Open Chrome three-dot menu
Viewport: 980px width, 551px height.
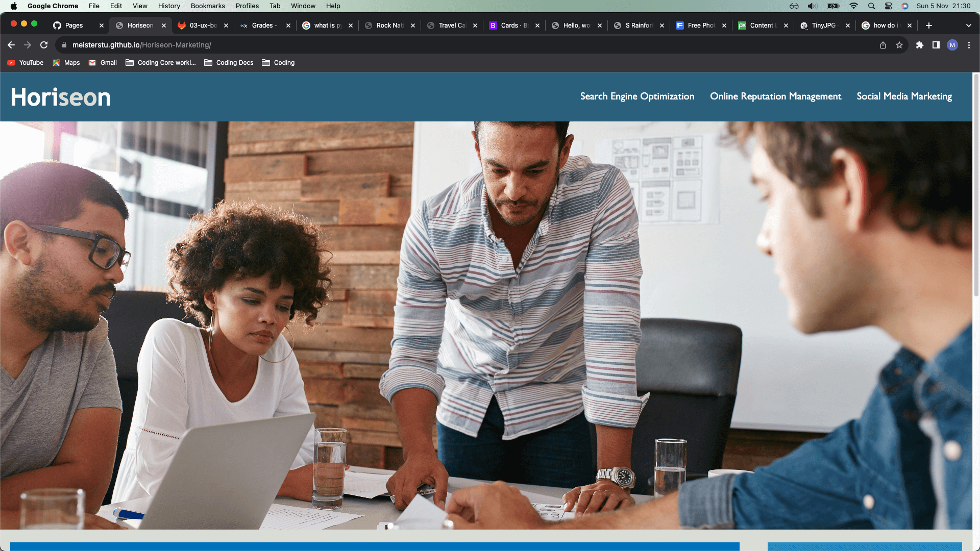tap(969, 45)
